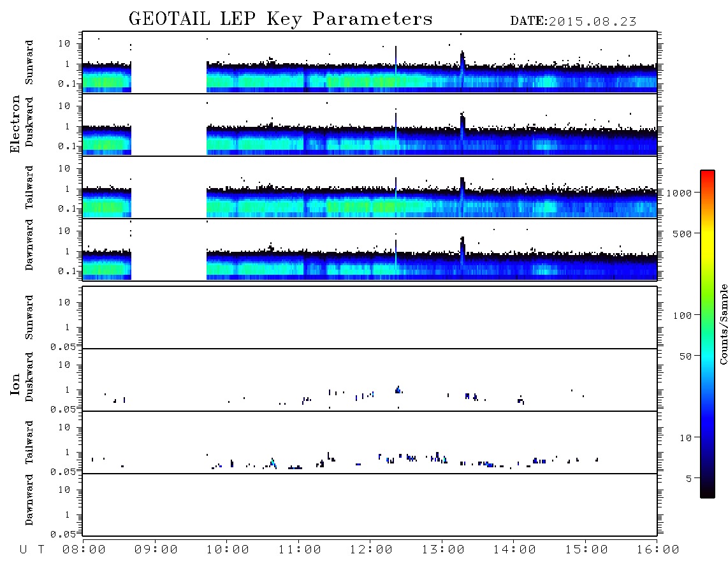The height and width of the screenshot is (561, 728).
Task: Click the 16:00 time tick label
Action: click(x=658, y=550)
